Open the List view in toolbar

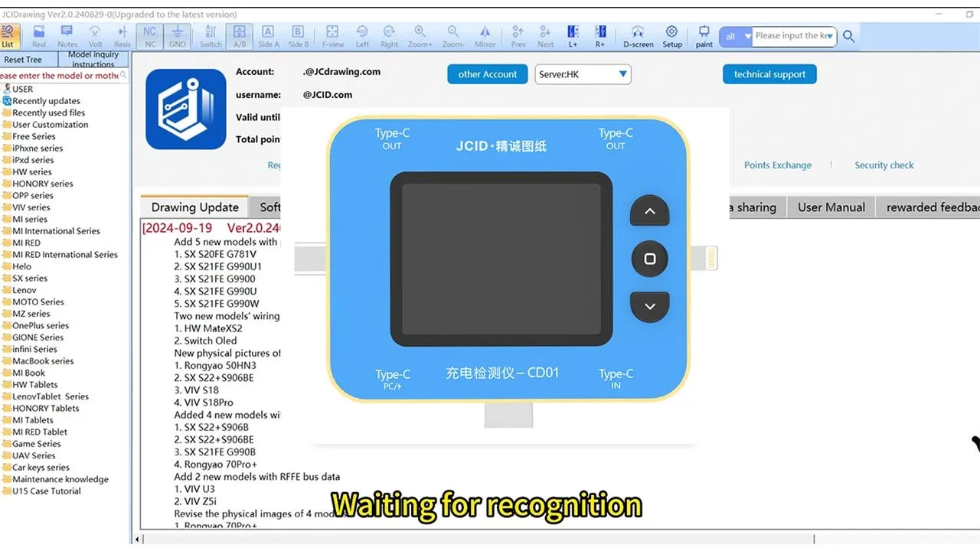click(x=8, y=36)
